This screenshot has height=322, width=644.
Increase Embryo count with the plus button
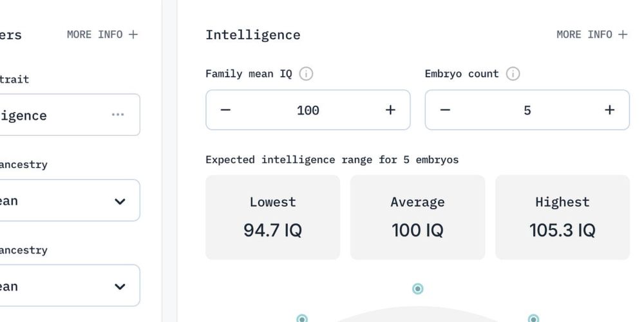pyautogui.click(x=609, y=110)
